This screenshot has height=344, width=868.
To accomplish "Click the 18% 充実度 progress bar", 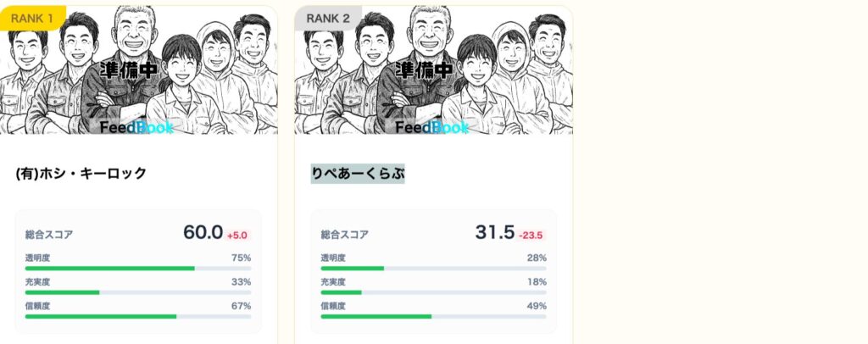I will pyautogui.click(x=433, y=292).
